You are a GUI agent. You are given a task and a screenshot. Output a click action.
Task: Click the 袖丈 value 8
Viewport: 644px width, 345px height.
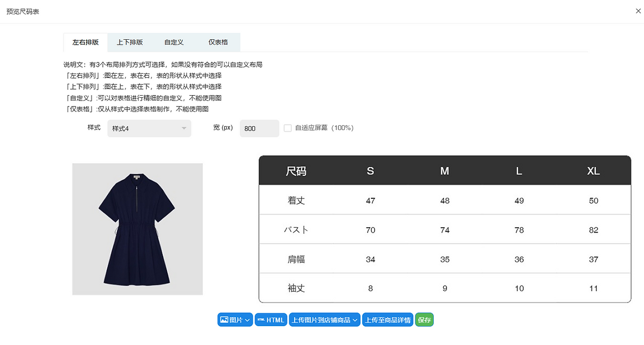[370, 288]
